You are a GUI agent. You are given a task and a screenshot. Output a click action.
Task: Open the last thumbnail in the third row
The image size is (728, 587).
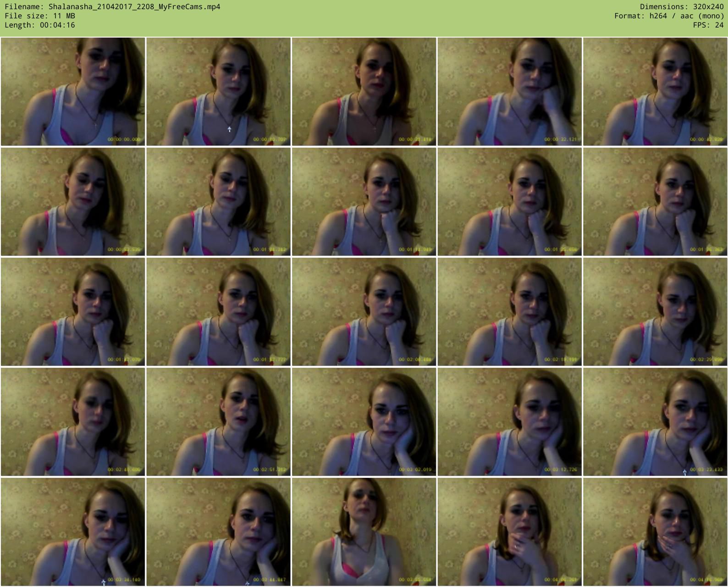[x=655, y=312]
